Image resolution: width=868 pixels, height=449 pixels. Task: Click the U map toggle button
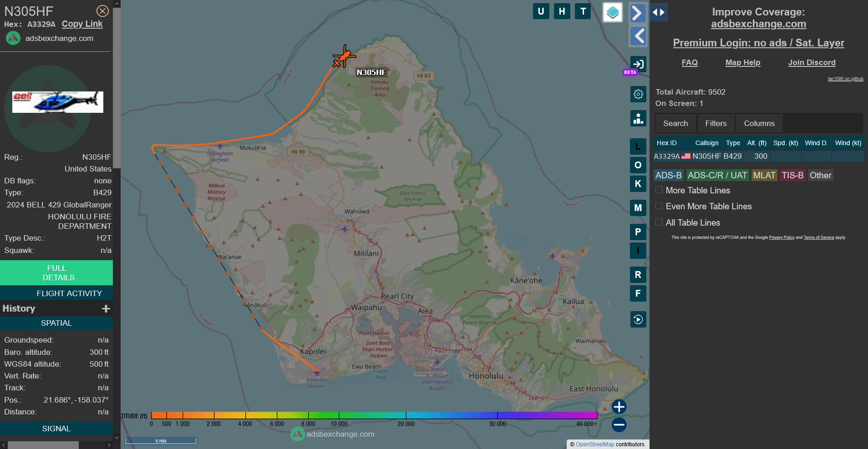click(x=541, y=11)
